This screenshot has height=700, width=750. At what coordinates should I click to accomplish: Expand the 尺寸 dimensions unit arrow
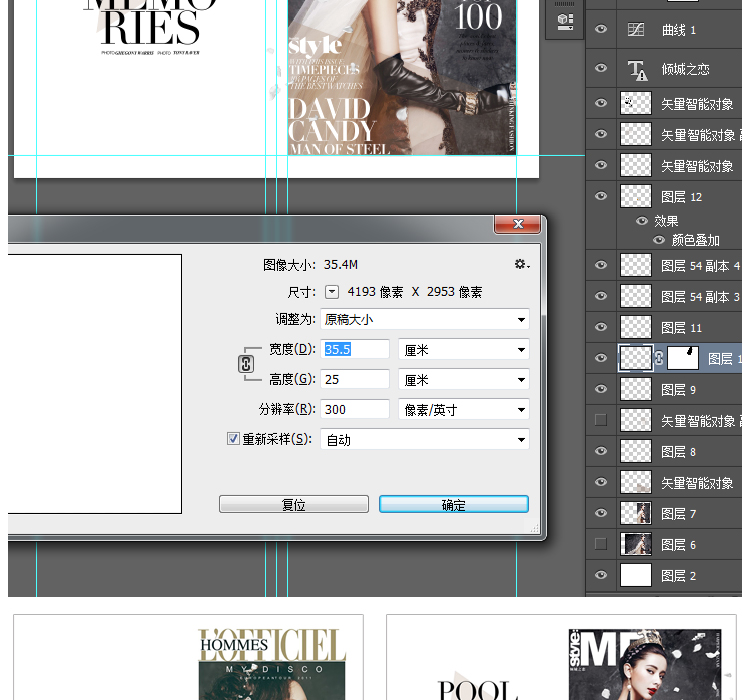coord(333,292)
